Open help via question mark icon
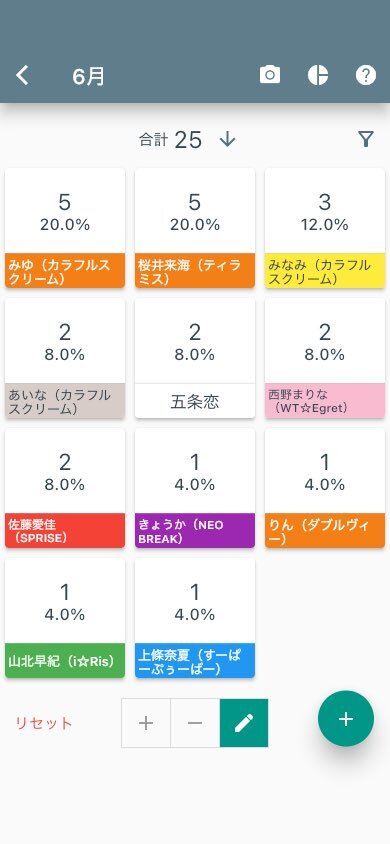Image resolution: width=390 pixels, height=844 pixels. pos(366,75)
